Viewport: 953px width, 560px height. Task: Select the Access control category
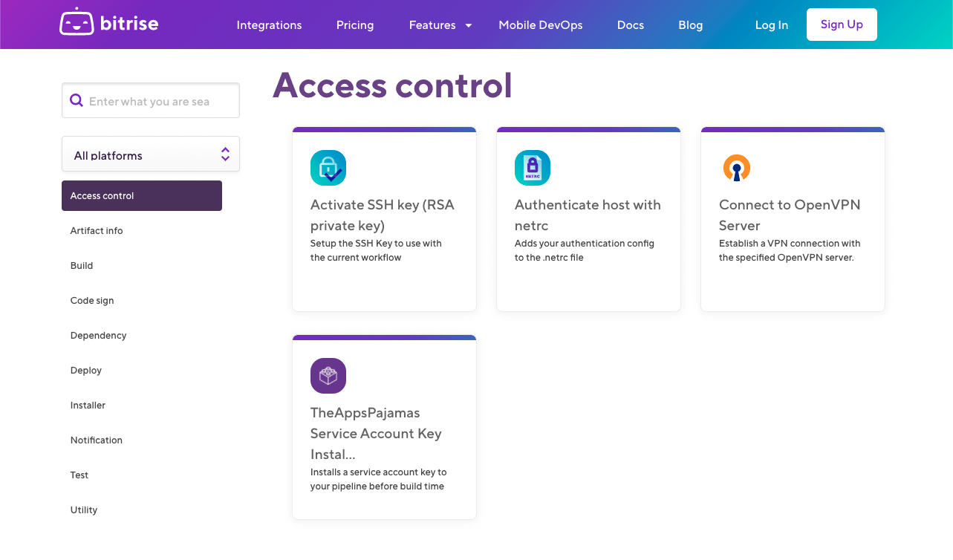click(x=142, y=195)
